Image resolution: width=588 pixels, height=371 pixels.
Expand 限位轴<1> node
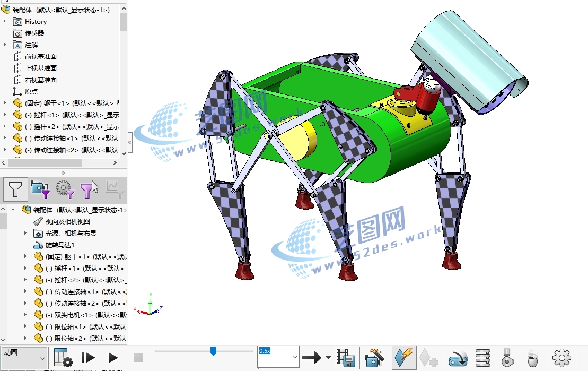25,327
